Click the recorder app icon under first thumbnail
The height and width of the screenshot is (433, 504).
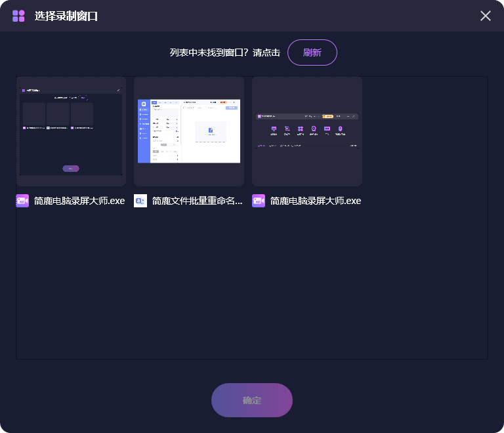coord(22,201)
